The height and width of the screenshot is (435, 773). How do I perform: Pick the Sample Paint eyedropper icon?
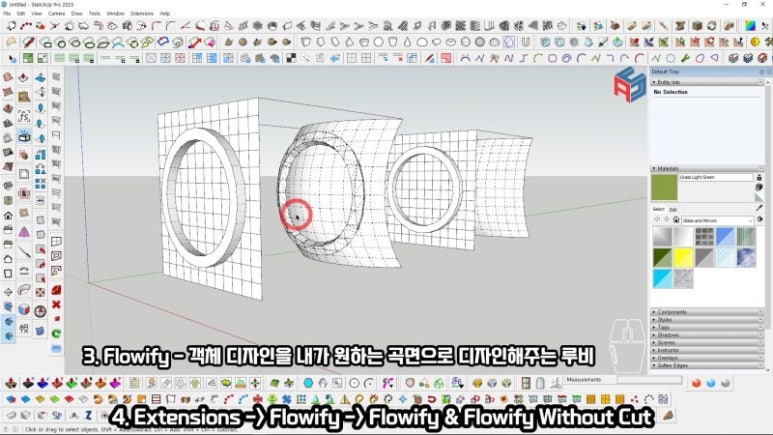[759, 209]
